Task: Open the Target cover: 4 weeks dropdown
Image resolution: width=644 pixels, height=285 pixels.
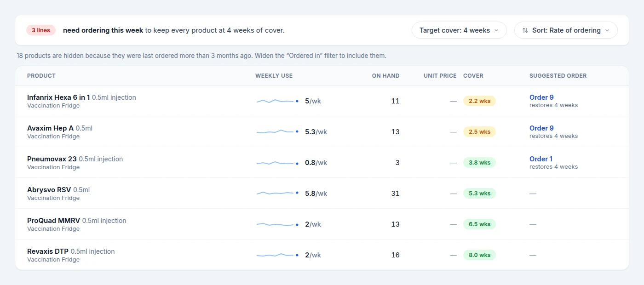Action: [x=459, y=30]
